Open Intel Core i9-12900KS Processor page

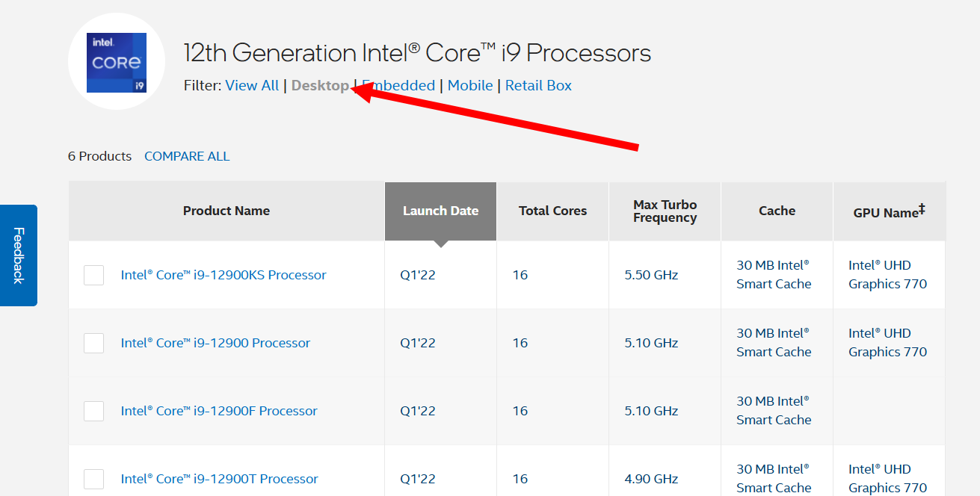coord(224,275)
